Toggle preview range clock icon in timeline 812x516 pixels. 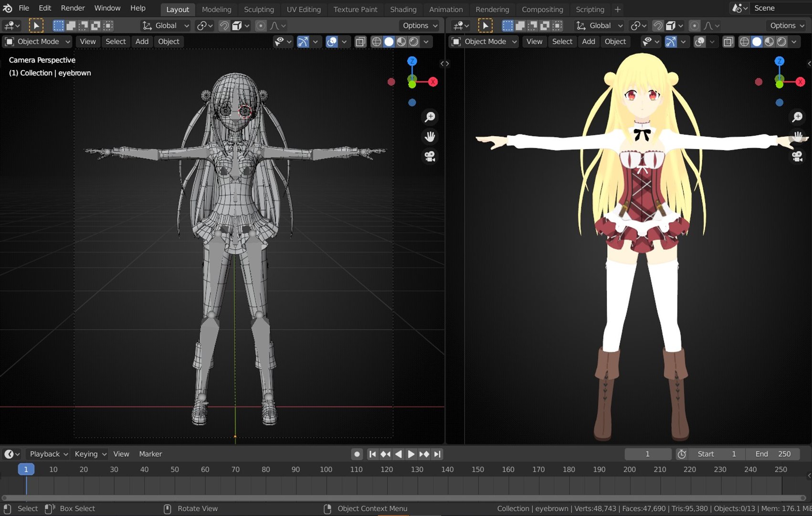[682, 454]
